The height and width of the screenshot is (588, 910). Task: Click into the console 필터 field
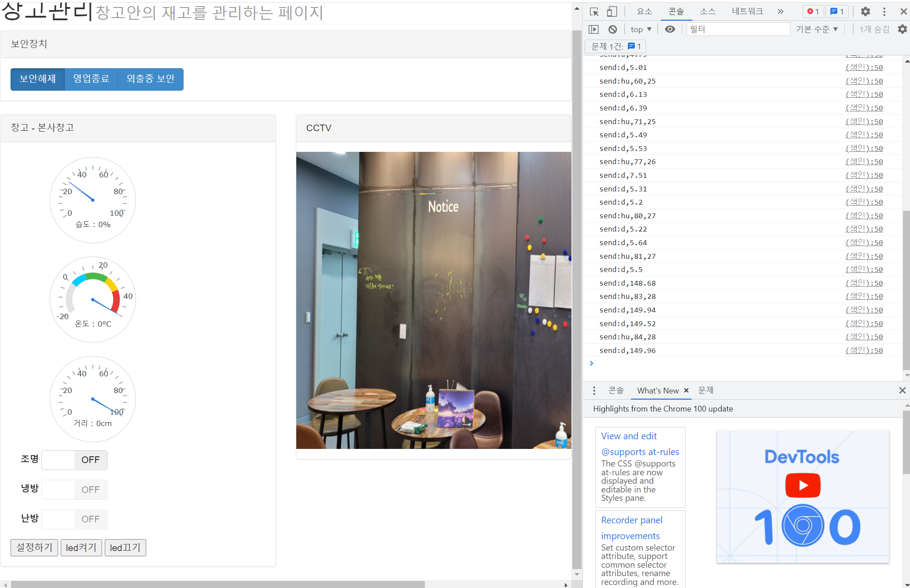tap(738, 29)
